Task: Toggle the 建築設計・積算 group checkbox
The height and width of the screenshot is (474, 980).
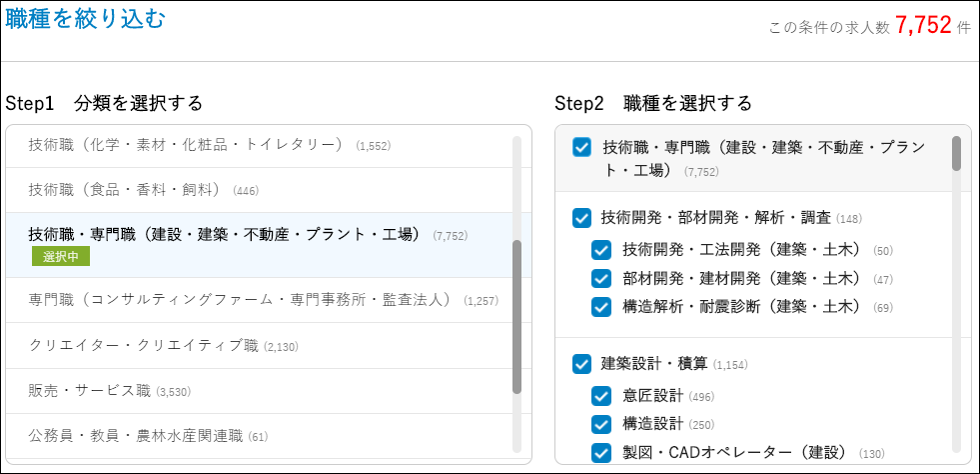Action: tap(581, 364)
